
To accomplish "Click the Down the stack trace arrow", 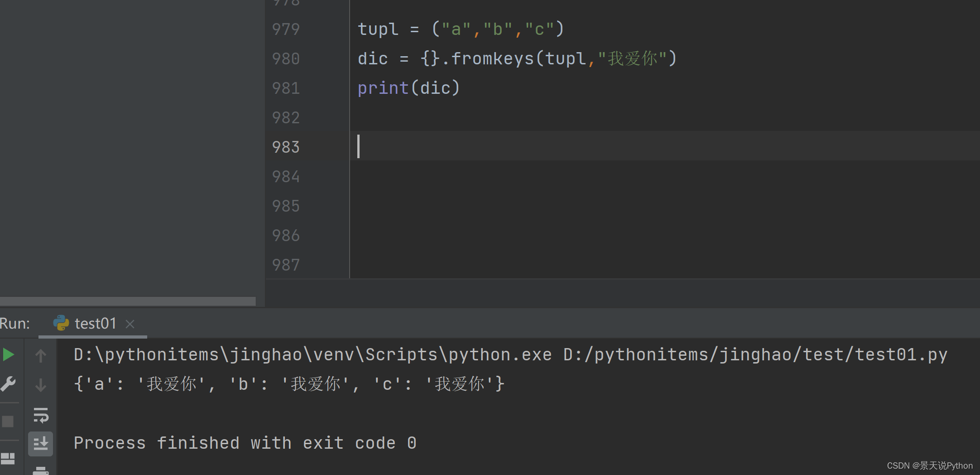I will click(41, 385).
